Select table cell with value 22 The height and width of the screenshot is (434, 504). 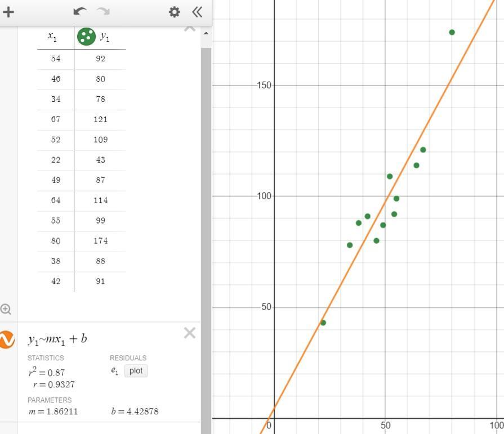pyautogui.click(x=56, y=160)
